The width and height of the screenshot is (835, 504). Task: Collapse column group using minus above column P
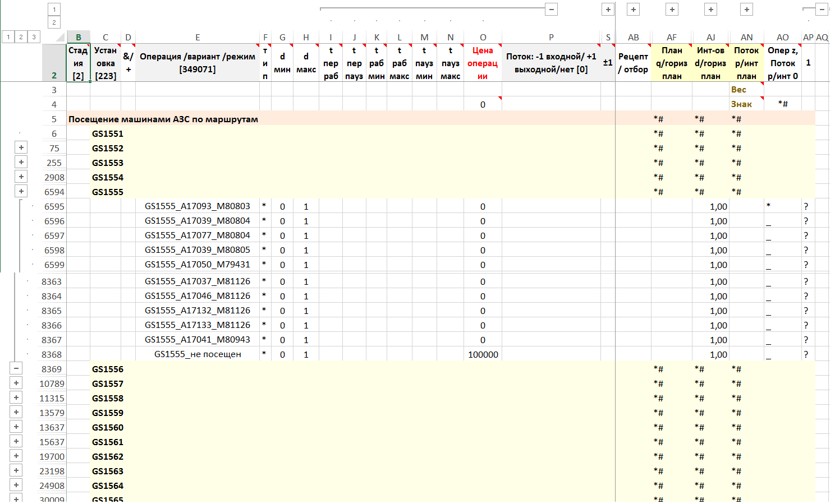click(551, 9)
